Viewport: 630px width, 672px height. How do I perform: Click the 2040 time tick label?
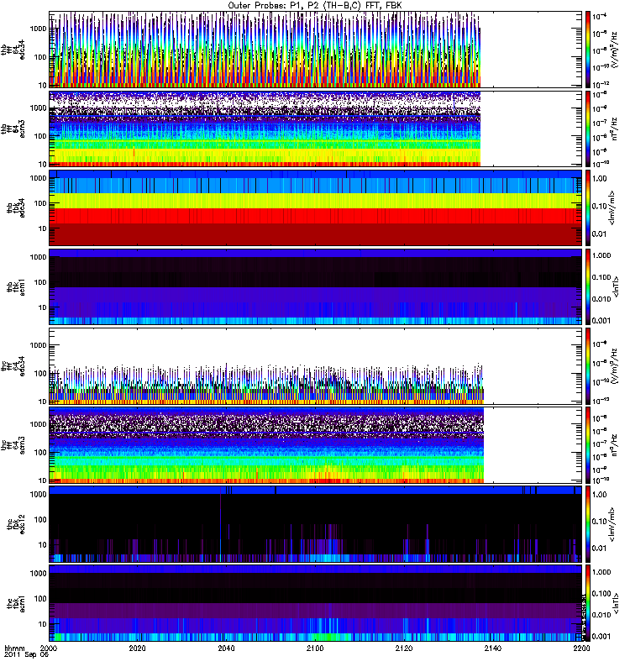click(x=227, y=648)
